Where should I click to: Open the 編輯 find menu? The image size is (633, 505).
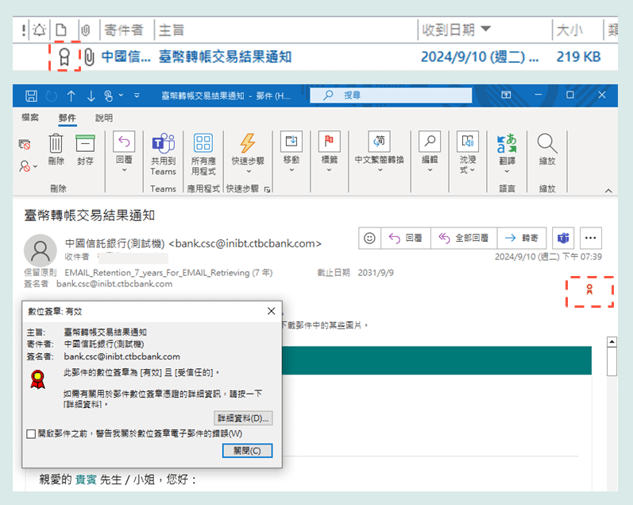pyautogui.click(x=430, y=152)
